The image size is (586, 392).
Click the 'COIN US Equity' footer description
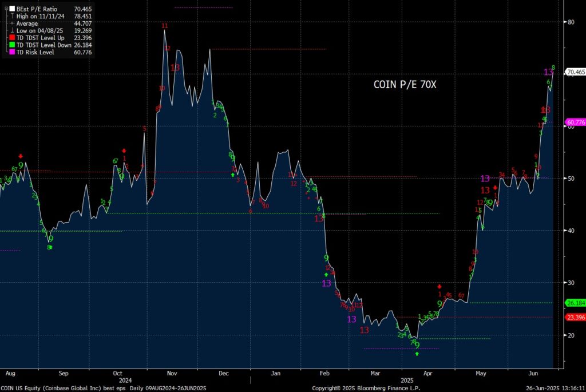(103, 388)
